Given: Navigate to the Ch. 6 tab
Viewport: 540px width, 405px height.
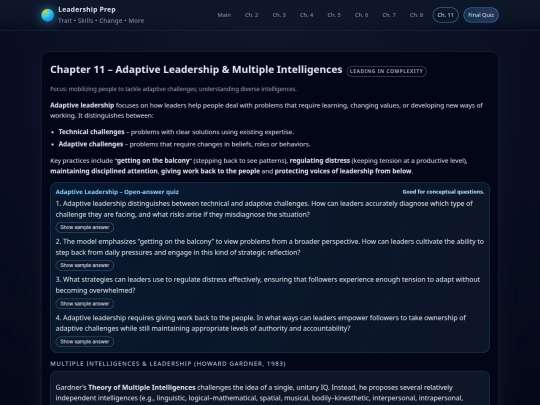Looking at the screenshot, I should pyautogui.click(x=361, y=15).
